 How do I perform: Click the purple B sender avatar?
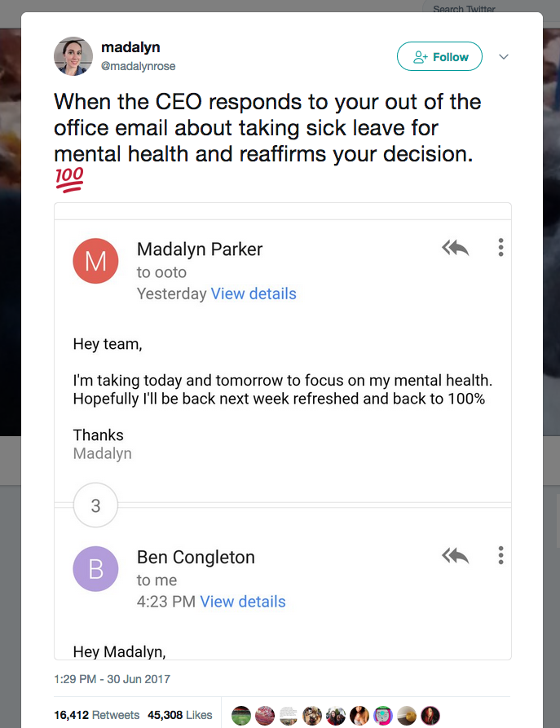95,568
